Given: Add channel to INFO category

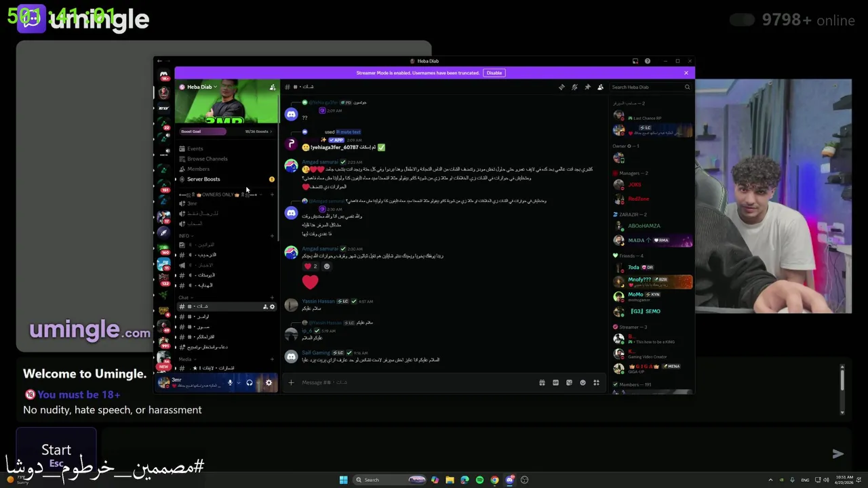Looking at the screenshot, I should (x=272, y=236).
